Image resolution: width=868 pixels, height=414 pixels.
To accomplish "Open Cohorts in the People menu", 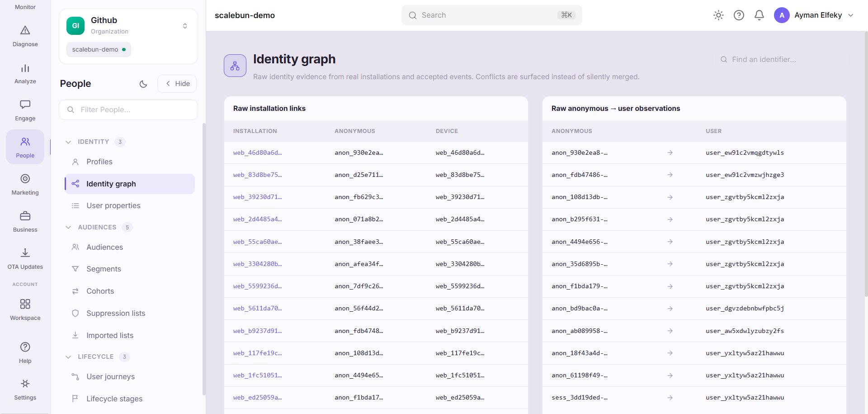I will (x=130, y=291).
